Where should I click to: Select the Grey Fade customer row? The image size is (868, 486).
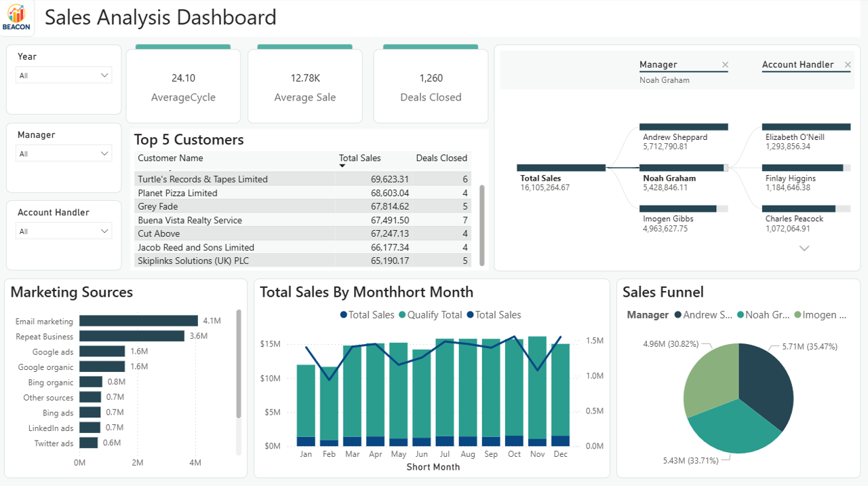[303, 206]
